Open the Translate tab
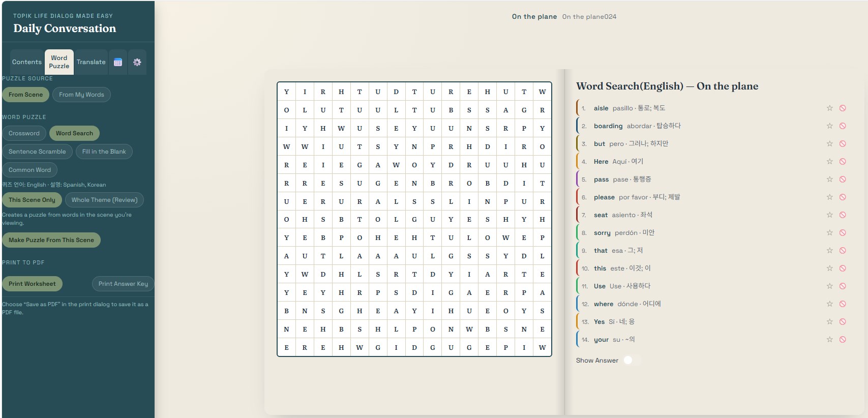Screen dimensions: 868x418 (x=91, y=62)
